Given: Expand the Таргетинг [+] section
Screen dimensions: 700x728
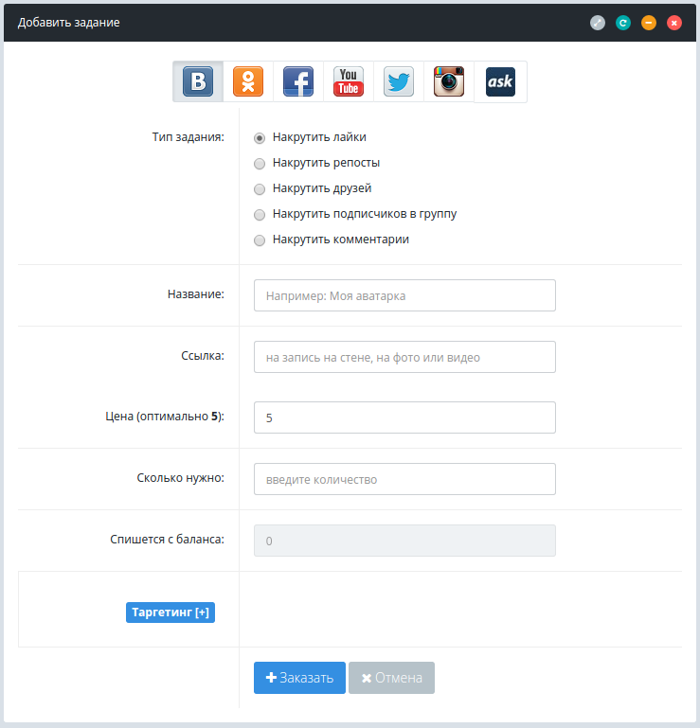Looking at the screenshot, I should 171,613.
